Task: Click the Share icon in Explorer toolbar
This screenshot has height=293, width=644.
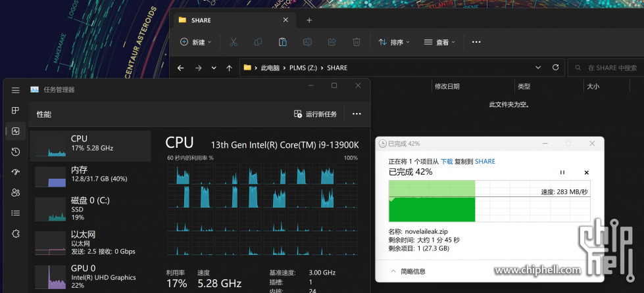Action: point(332,42)
